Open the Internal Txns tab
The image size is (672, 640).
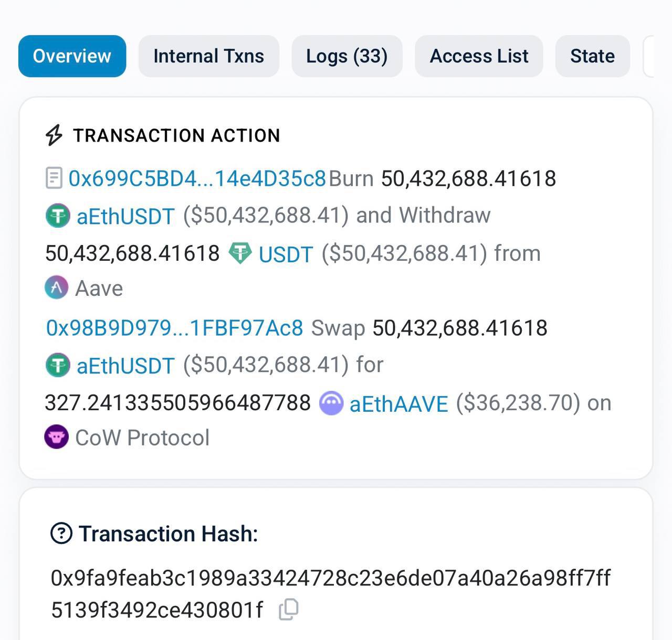208,56
